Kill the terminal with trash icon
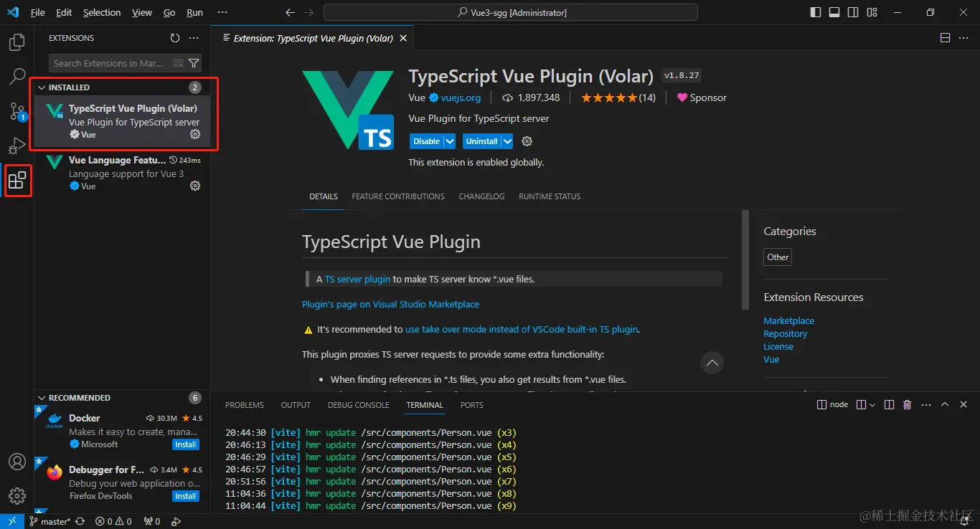The image size is (980, 529). 907,405
